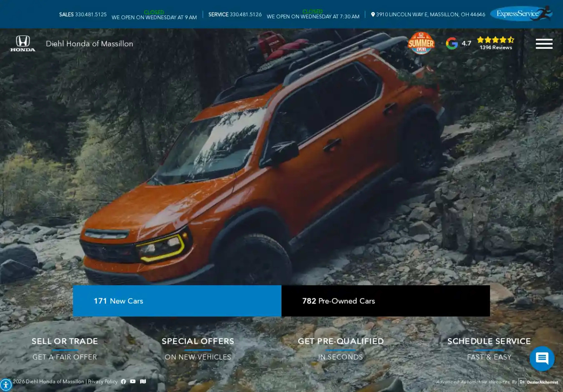Click sales hours 'We open on Wednesday at 9 AM'

point(154,17)
